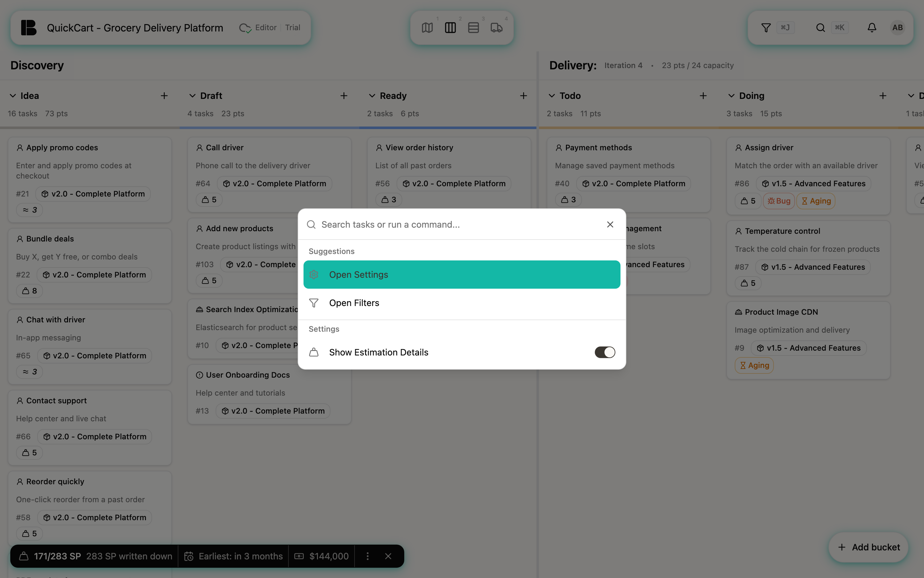This screenshot has width=924, height=578.
Task: Click the Bug tag on Assign driver
Action: 779,201
